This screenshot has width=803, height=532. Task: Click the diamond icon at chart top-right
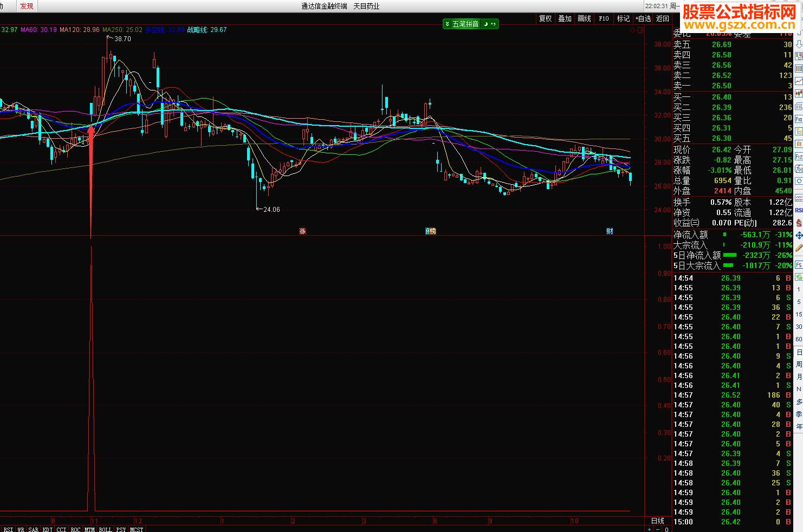click(632, 30)
